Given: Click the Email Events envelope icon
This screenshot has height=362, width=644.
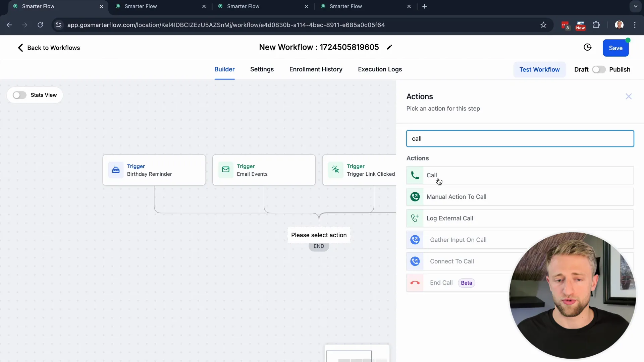Looking at the screenshot, I should tap(226, 170).
